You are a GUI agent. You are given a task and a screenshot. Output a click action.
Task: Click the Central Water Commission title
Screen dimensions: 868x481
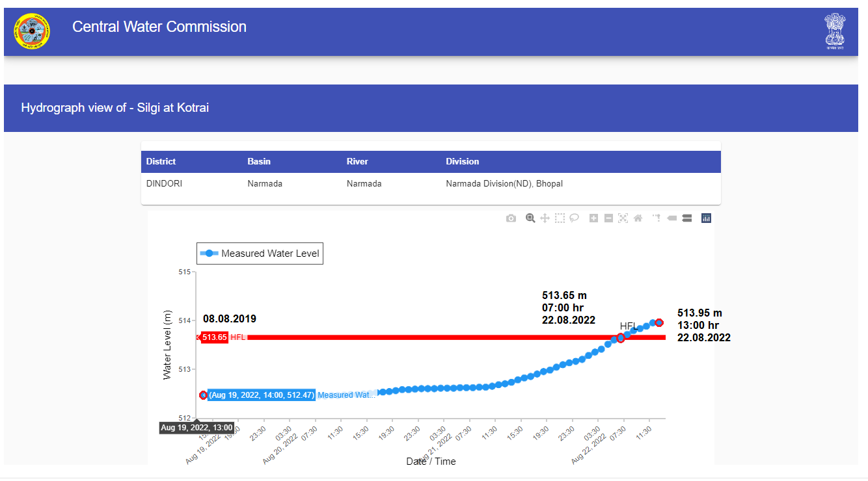point(159,27)
